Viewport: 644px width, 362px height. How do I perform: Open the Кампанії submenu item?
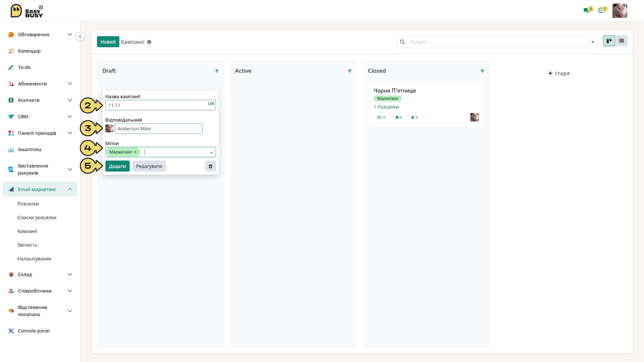point(27,231)
